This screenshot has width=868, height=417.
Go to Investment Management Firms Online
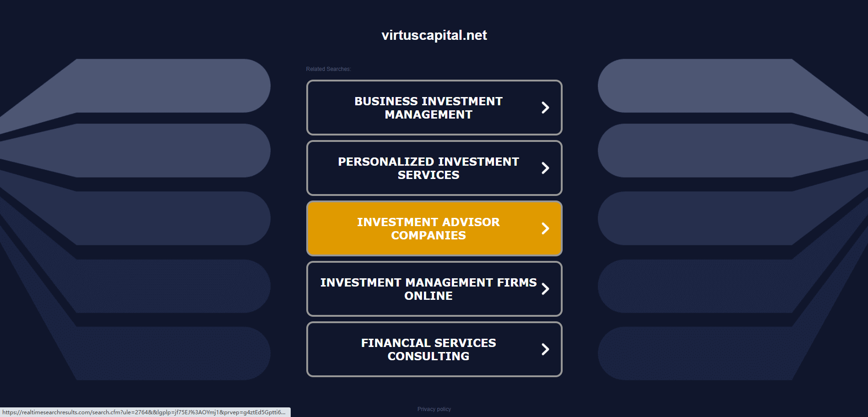coord(428,289)
